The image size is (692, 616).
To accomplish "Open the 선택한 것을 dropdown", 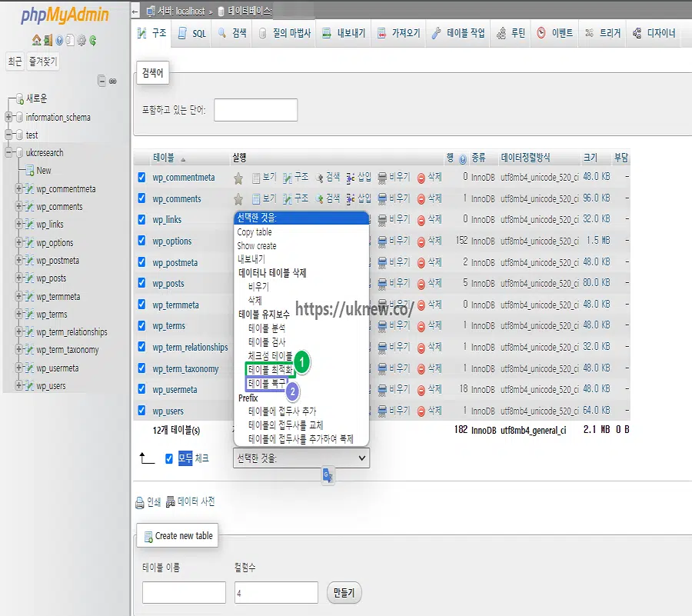I will click(x=301, y=458).
